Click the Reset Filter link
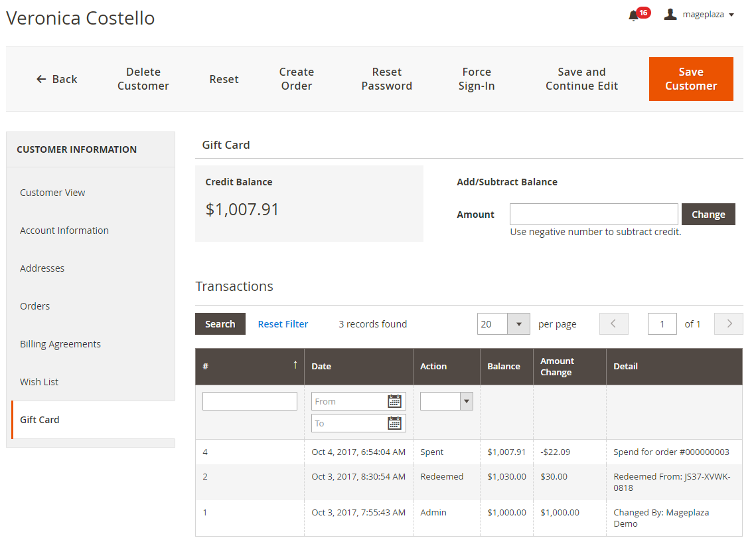 click(x=283, y=324)
